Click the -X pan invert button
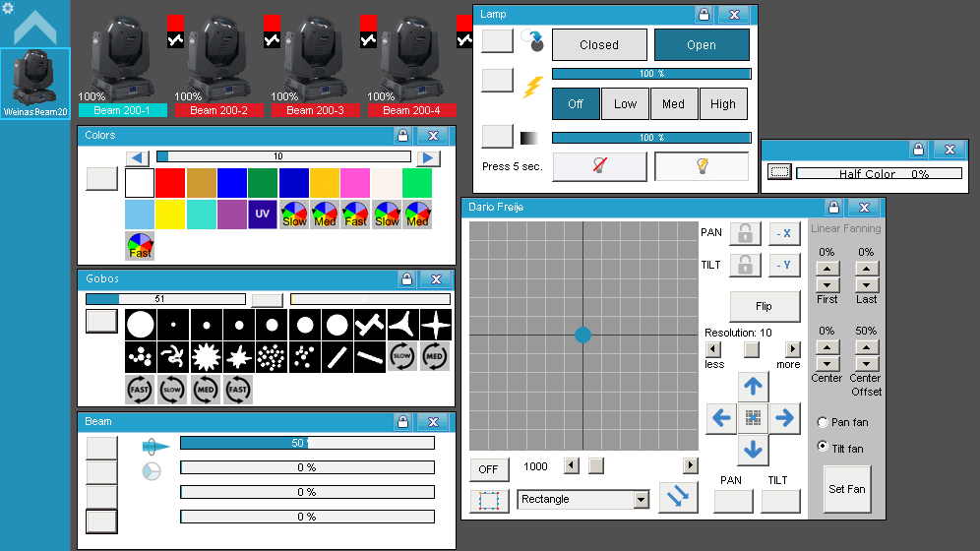Screen dimensions: 980x551 [x=784, y=233]
